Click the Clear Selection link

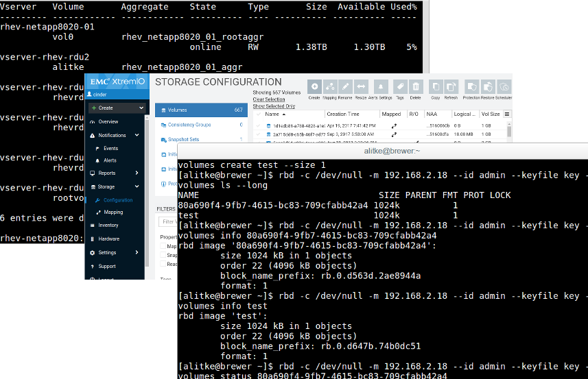268,99
